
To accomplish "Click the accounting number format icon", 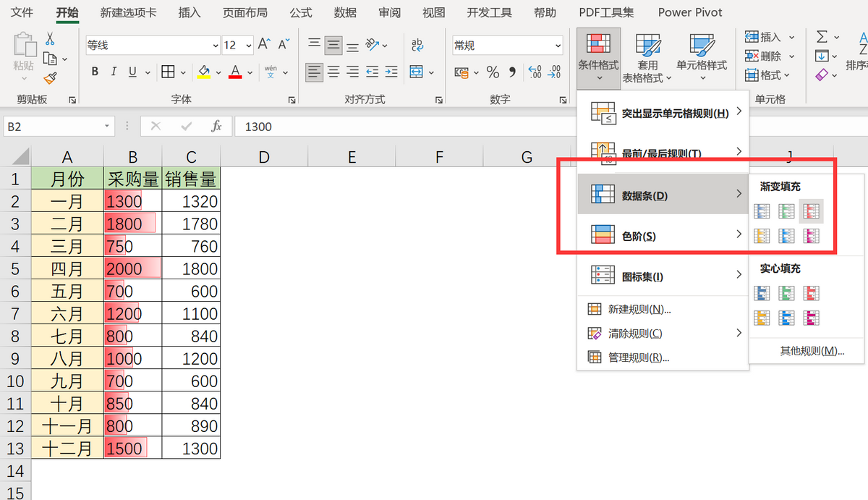I will click(x=461, y=72).
